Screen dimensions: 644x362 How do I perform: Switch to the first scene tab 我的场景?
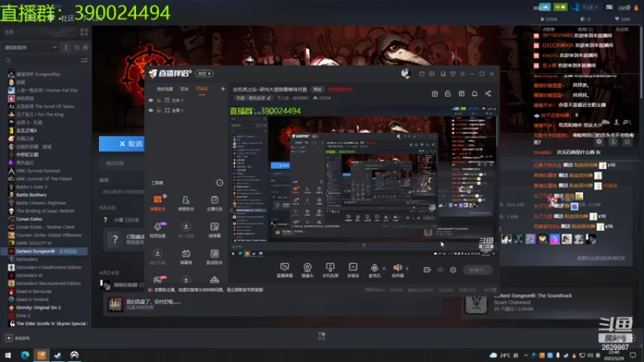click(x=165, y=89)
